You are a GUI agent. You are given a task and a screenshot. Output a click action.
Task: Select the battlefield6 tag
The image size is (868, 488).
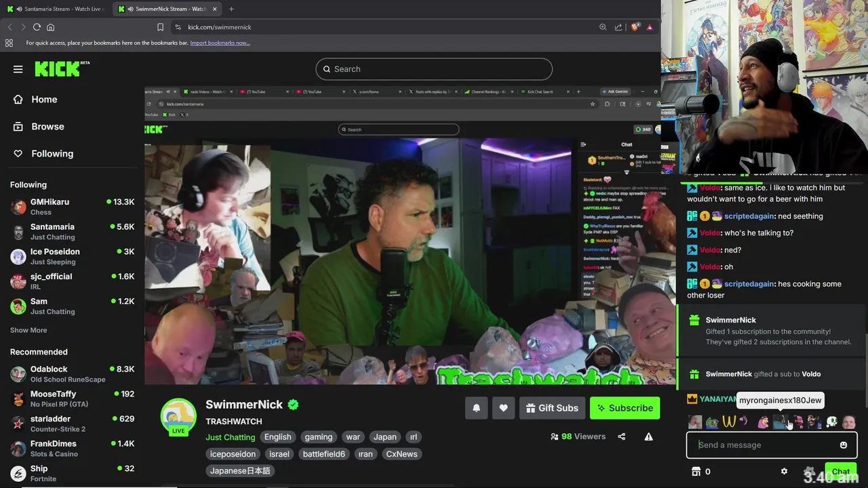point(324,454)
